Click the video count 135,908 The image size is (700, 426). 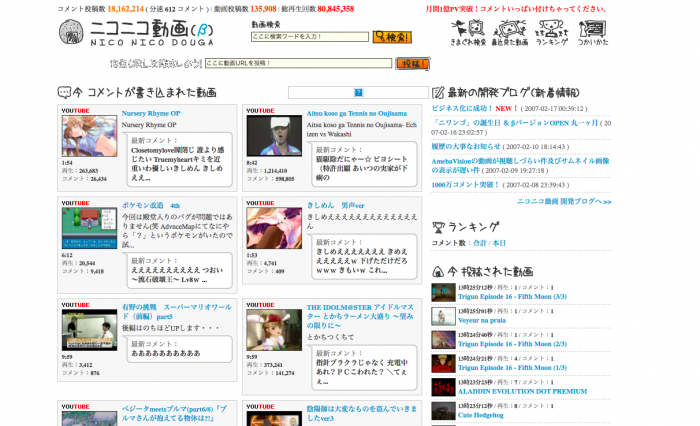pyautogui.click(x=263, y=8)
